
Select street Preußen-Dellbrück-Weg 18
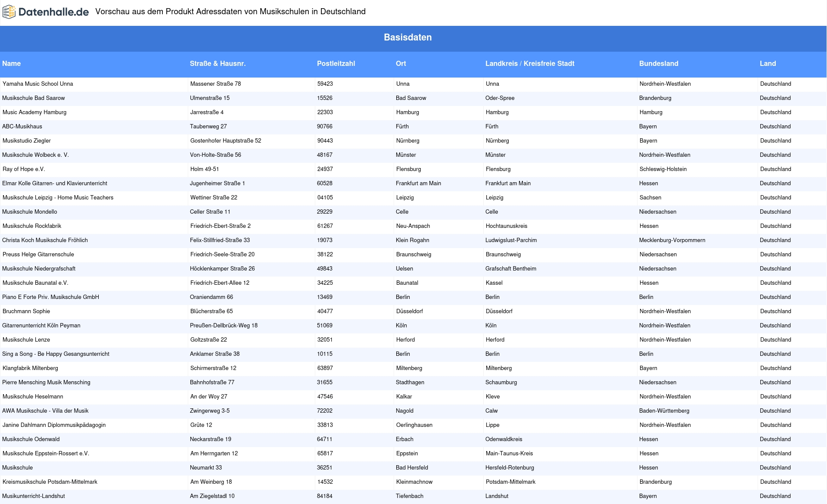click(x=224, y=326)
